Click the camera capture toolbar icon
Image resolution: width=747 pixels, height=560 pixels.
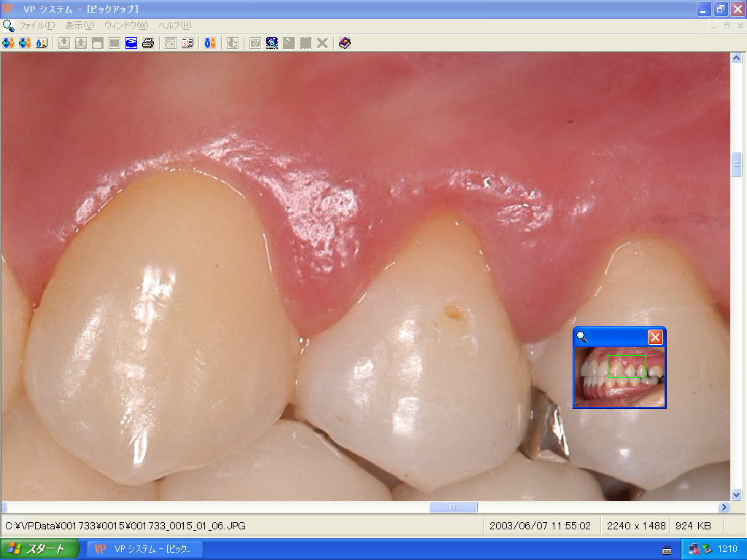[x=255, y=43]
